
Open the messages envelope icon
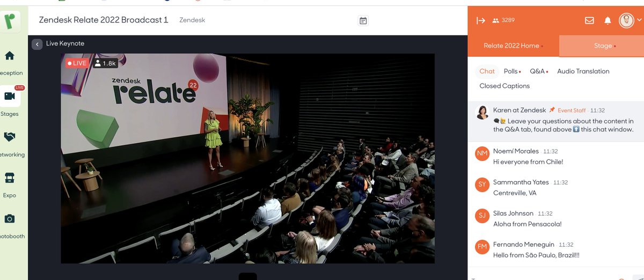[589, 20]
